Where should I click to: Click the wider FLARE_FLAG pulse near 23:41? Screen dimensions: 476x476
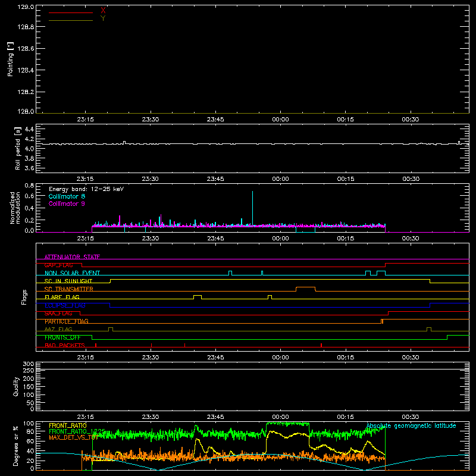[198, 297]
